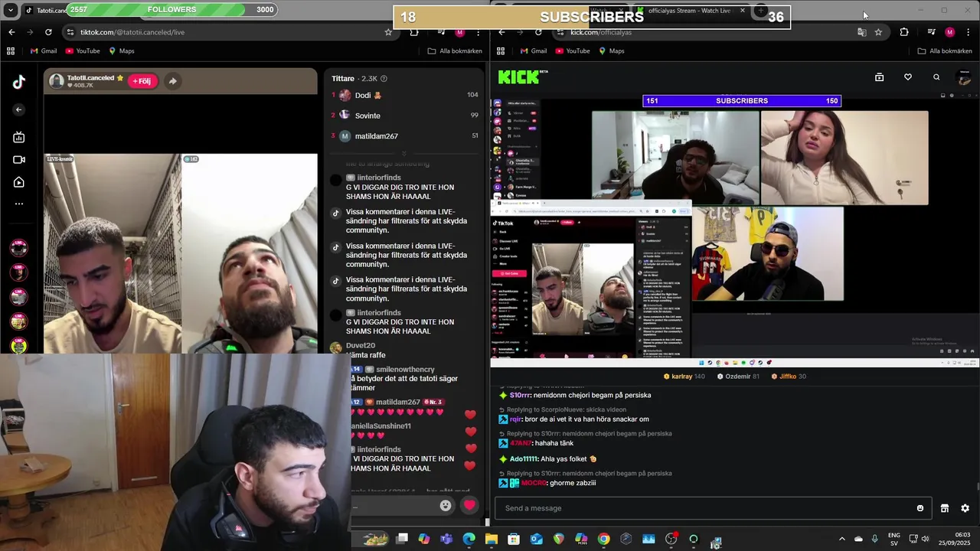Open Outlook from the taskbar

(x=536, y=539)
